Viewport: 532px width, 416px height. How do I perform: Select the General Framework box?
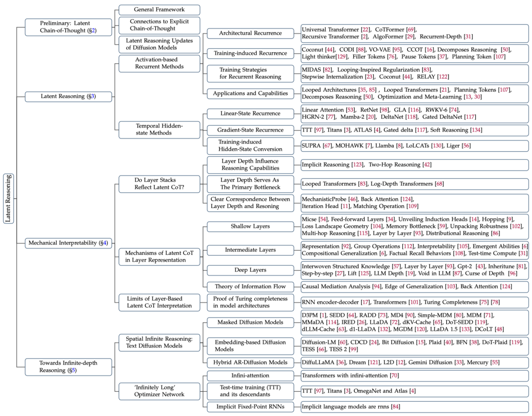(x=159, y=10)
